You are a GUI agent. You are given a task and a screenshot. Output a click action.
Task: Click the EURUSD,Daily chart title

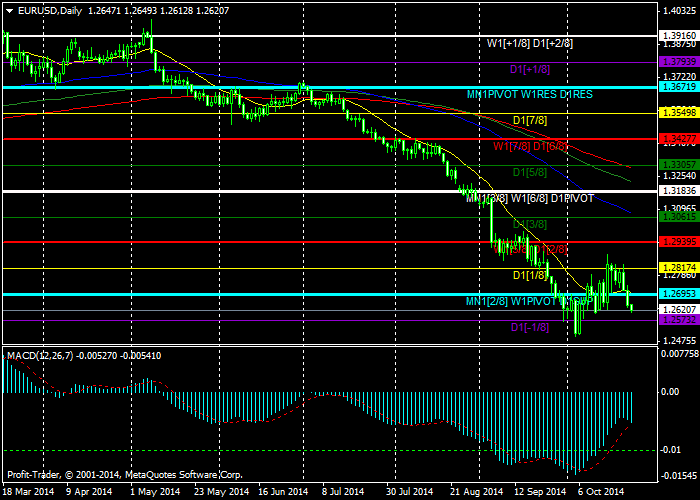[x=50, y=11]
